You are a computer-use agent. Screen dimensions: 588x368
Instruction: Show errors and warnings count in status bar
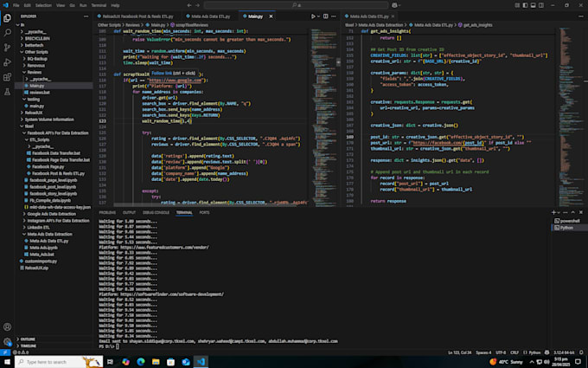[x=21, y=352]
